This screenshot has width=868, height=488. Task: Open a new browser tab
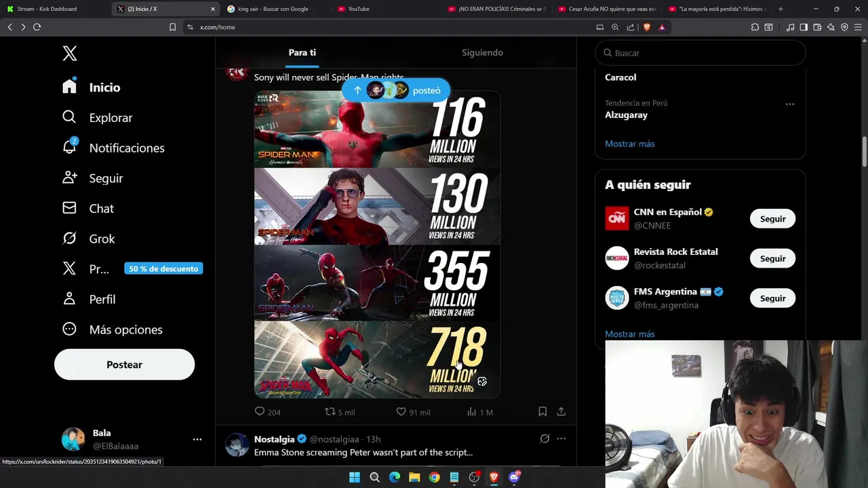781,9
